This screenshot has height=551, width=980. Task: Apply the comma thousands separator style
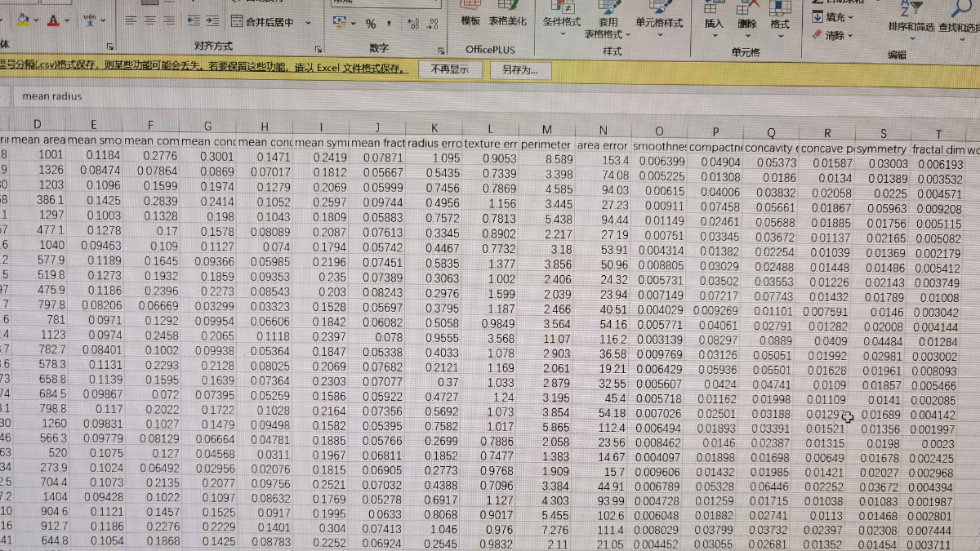coord(387,24)
